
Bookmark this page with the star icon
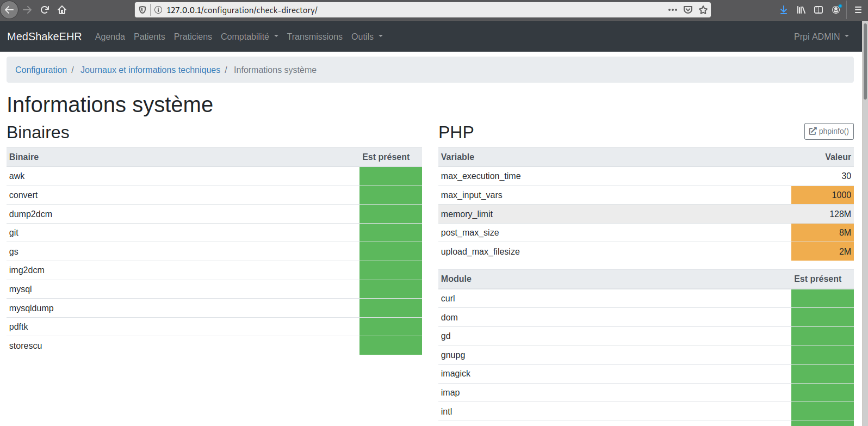(x=703, y=10)
